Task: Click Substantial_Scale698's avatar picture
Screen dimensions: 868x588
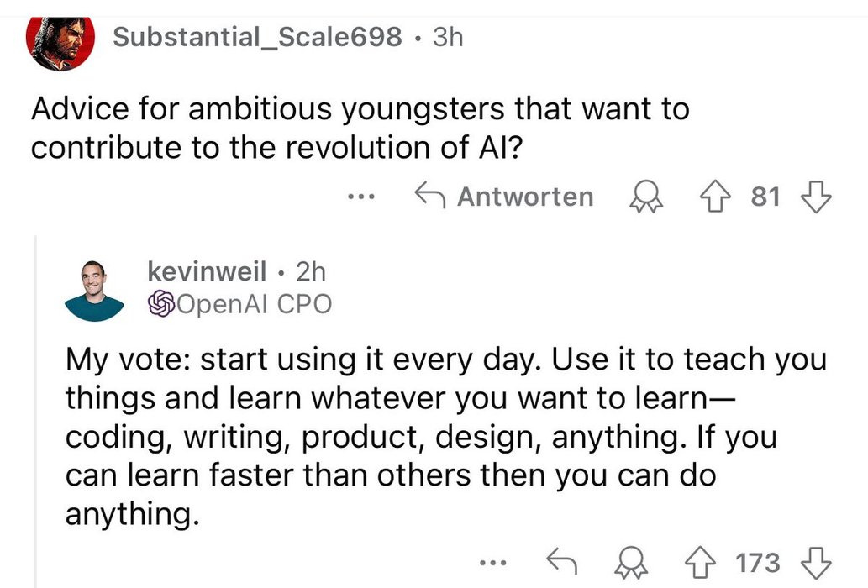Action: pyautogui.click(x=59, y=42)
